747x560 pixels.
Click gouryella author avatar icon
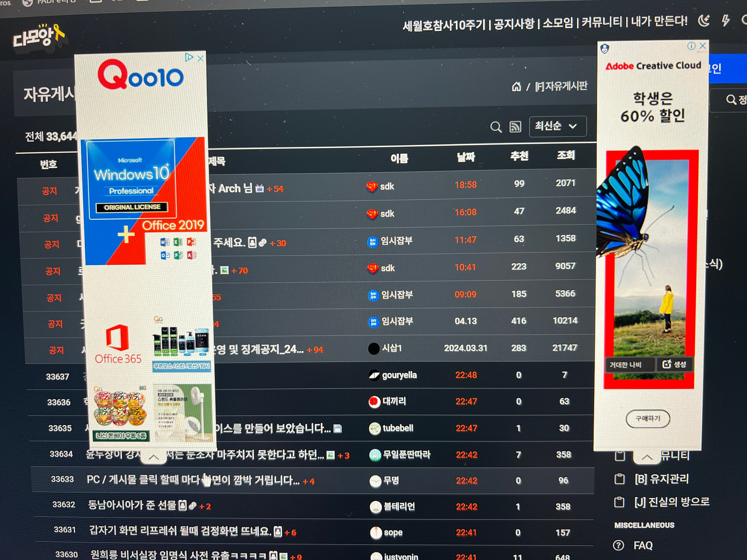(374, 375)
